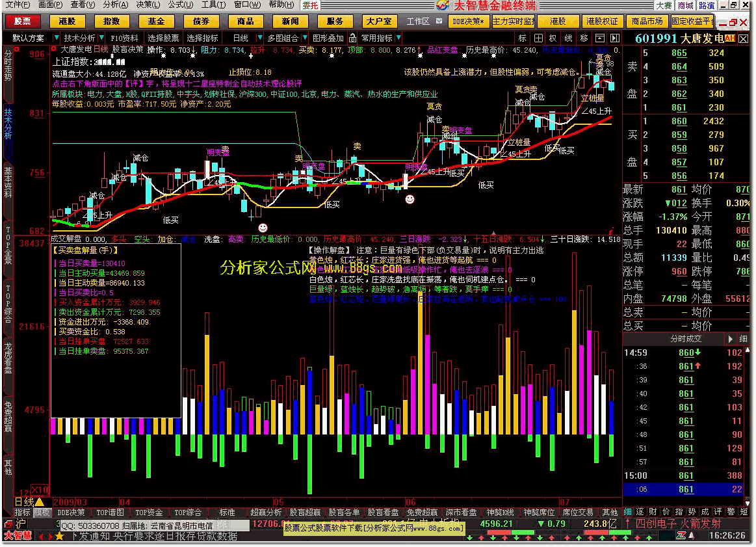
Task: Click the 基金 yellow button
Action: [156, 21]
